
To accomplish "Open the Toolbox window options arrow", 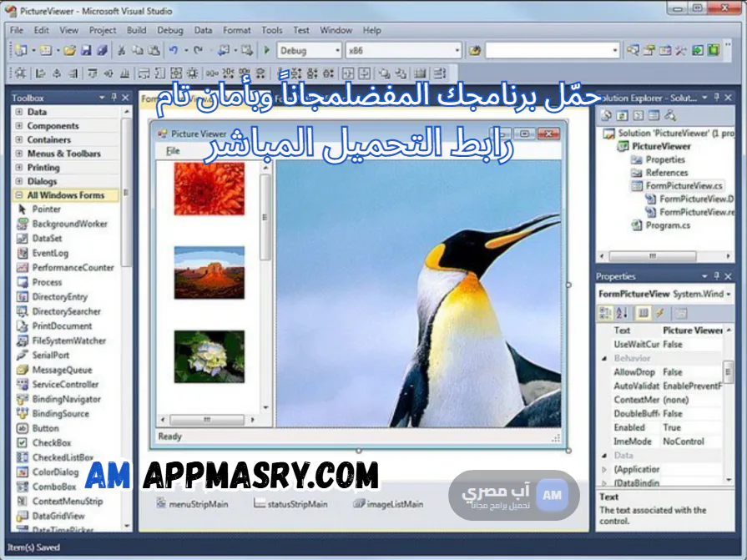I will (x=102, y=97).
